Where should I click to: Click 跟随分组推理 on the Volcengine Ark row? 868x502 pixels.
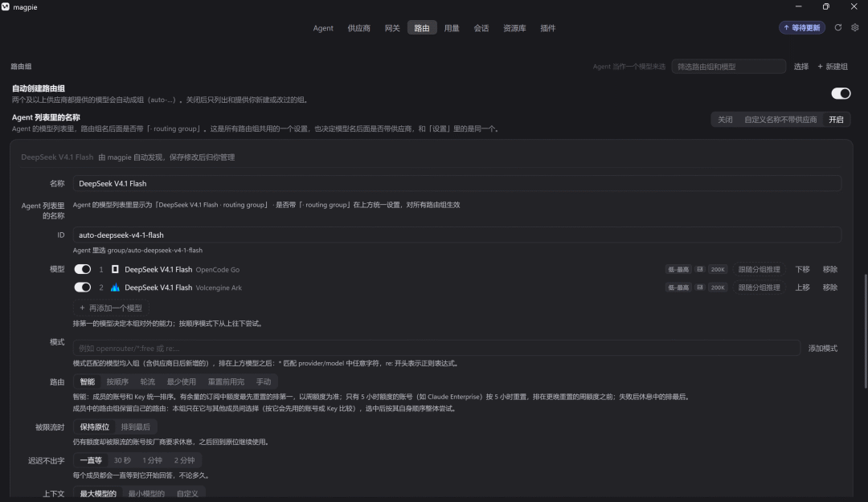(x=759, y=288)
